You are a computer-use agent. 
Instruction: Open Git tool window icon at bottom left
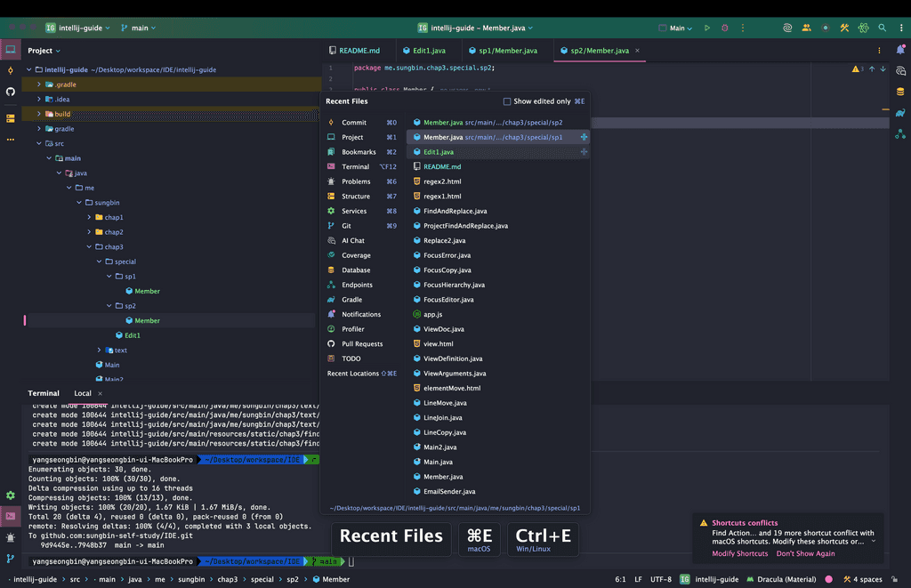pos(11,559)
